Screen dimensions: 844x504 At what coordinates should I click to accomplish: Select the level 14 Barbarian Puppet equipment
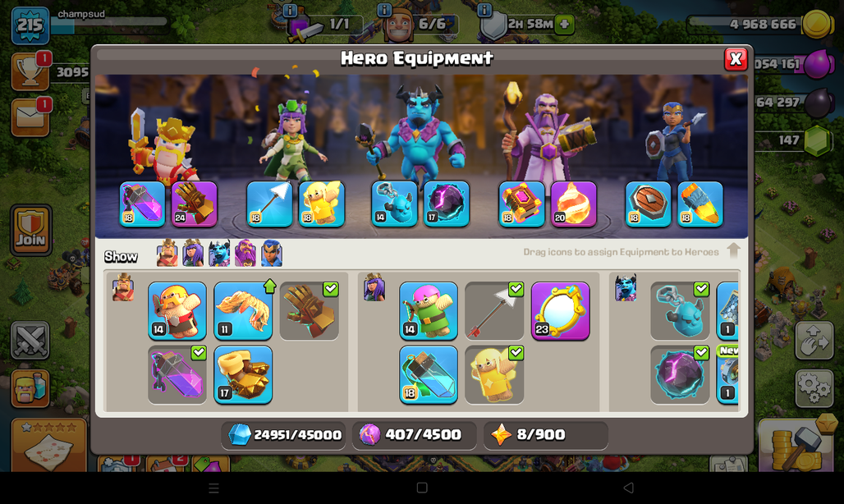[177, 311]
